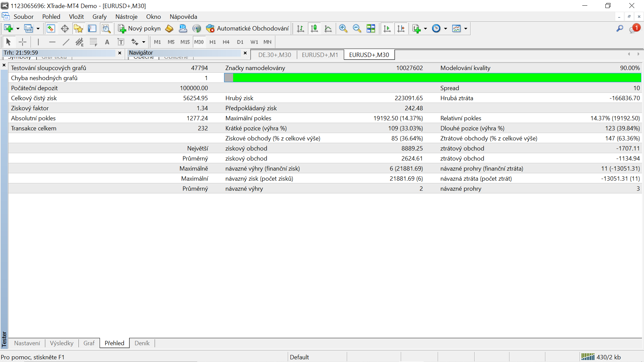Select the cursor arrow tool
The width and height of the screenshot is (644, 362).
point(9,42)
